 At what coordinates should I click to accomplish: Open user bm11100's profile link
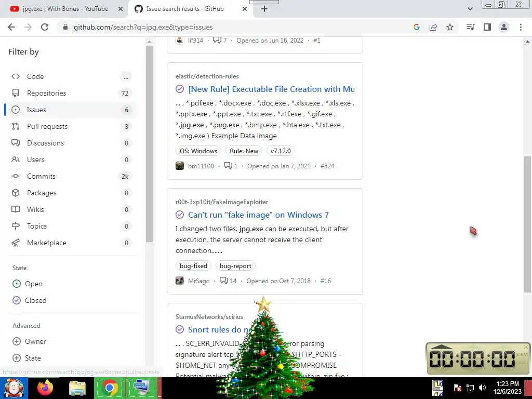tap(201, 166)
